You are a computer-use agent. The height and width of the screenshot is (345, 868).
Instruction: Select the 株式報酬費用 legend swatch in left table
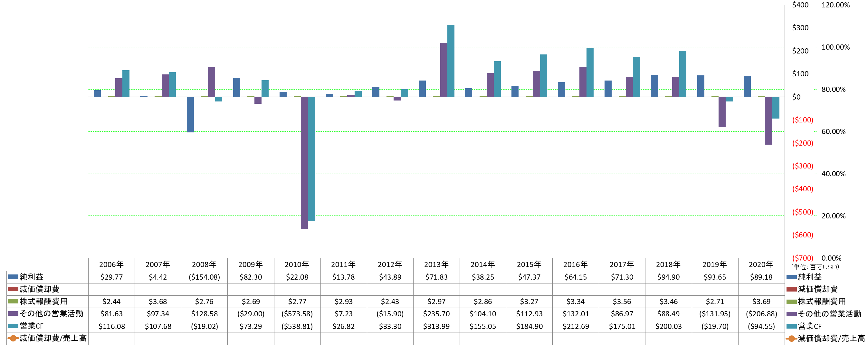pyautogui.click(x=13, y=301)
